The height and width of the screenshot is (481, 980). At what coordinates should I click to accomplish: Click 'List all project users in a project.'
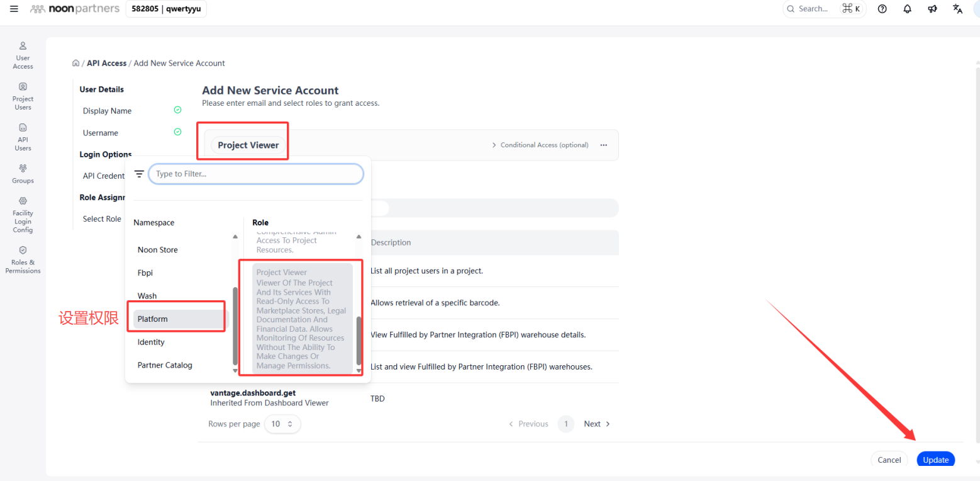[426, 271]
